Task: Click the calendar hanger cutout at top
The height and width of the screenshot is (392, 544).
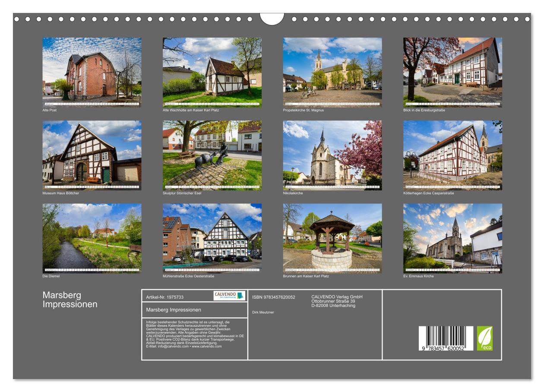Action: point(272,19)
